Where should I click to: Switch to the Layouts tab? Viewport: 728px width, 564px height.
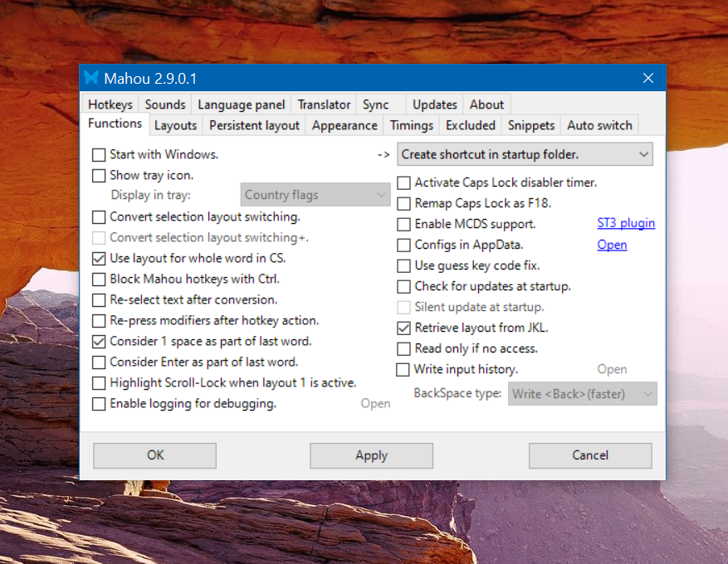click(x=175, y=125)
